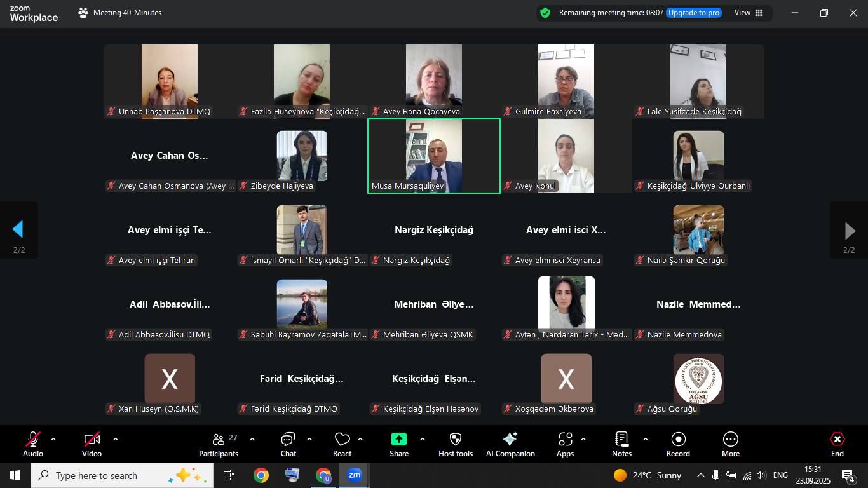The height and width of the screenshot is (488, 868).
Task: Click the Upgrade to pro button
Action: [x=693, y=13]
